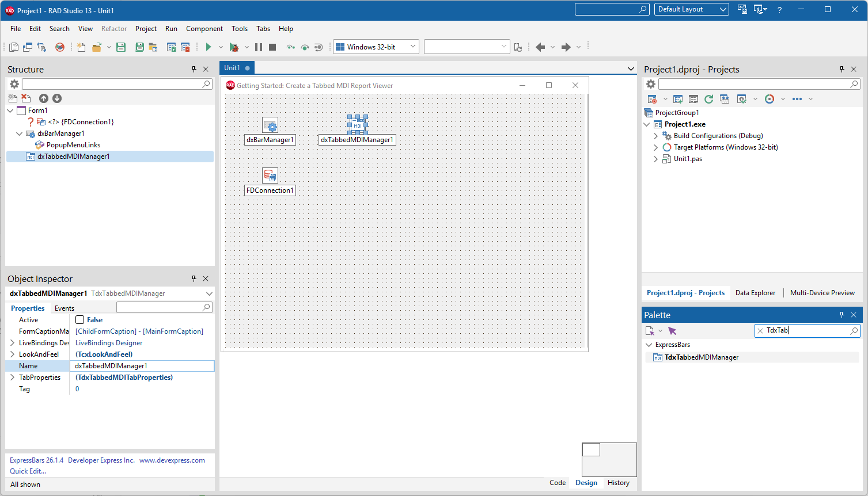Select dxTabbedMDIManager1 component on the form
This screenshot has height=496, width=868.
point(358,125)
